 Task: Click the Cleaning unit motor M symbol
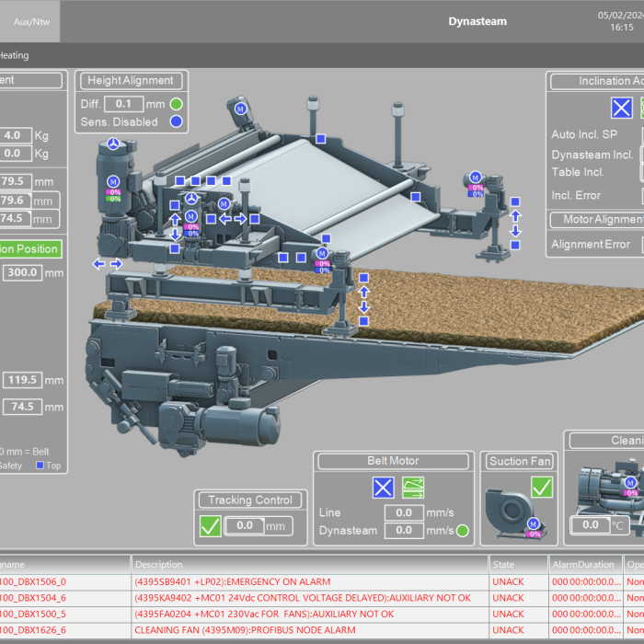coord(631,481)
